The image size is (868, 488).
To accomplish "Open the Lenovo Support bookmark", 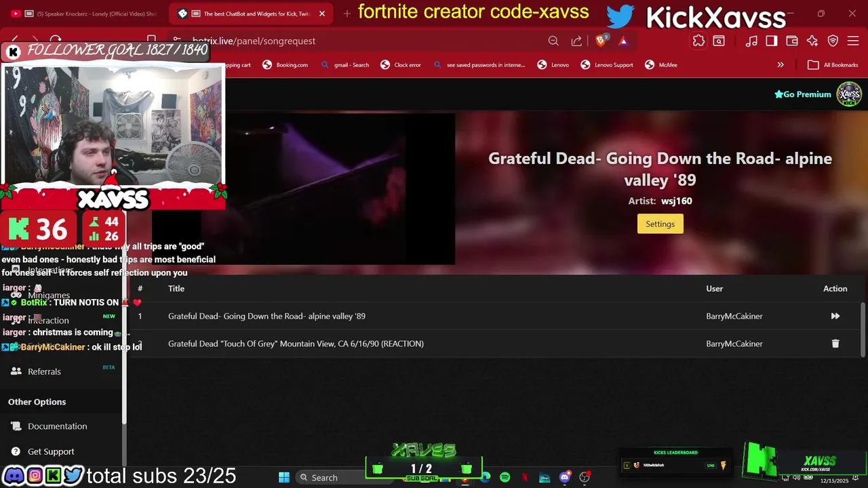I will pos(607,65).
